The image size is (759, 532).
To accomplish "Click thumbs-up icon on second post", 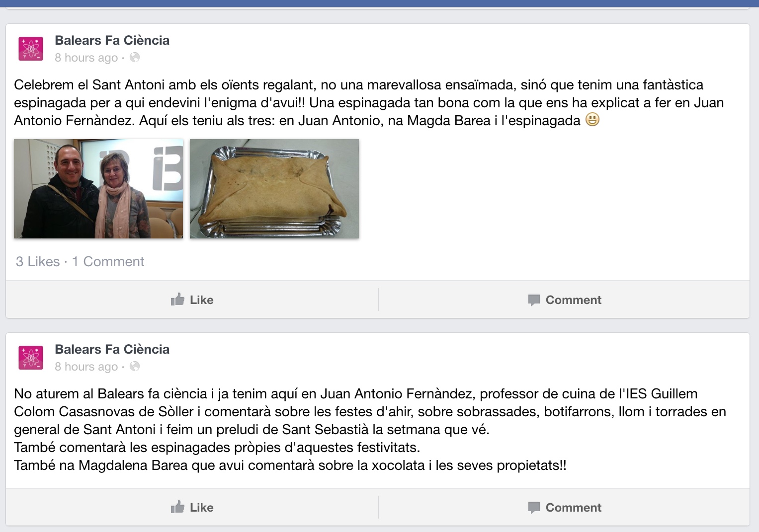I will point(177,507).
